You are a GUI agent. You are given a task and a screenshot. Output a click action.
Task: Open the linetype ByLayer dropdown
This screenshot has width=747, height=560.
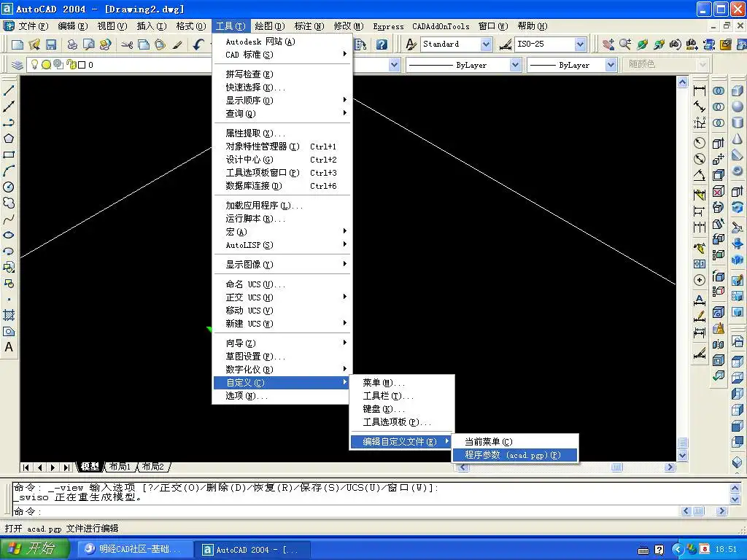[515, 65]
